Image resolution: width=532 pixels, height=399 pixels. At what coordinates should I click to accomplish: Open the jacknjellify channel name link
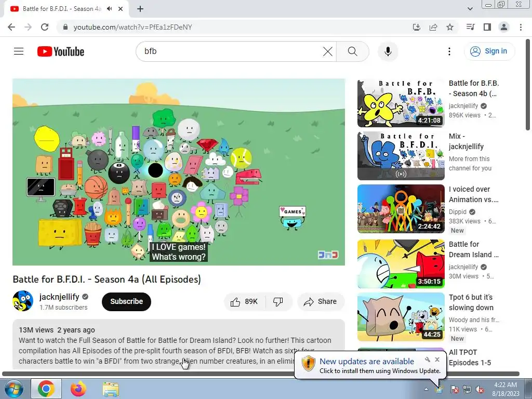pyautogui.click(x=59, y=297)
